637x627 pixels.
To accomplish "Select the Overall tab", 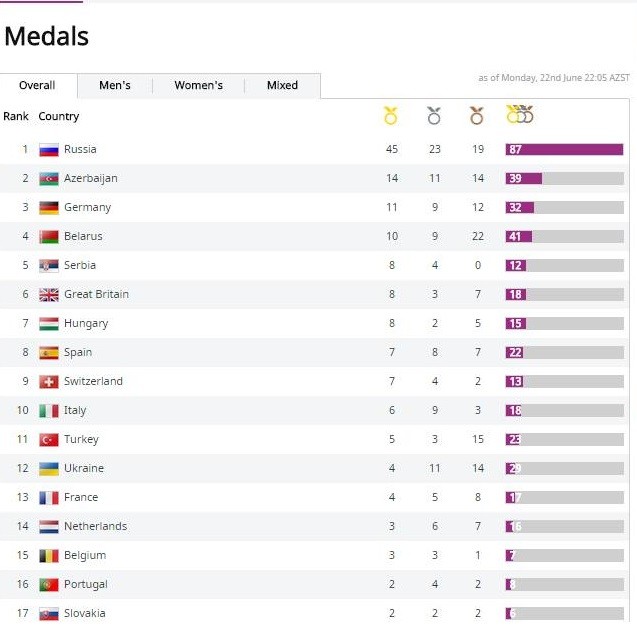I will (37, 86).
